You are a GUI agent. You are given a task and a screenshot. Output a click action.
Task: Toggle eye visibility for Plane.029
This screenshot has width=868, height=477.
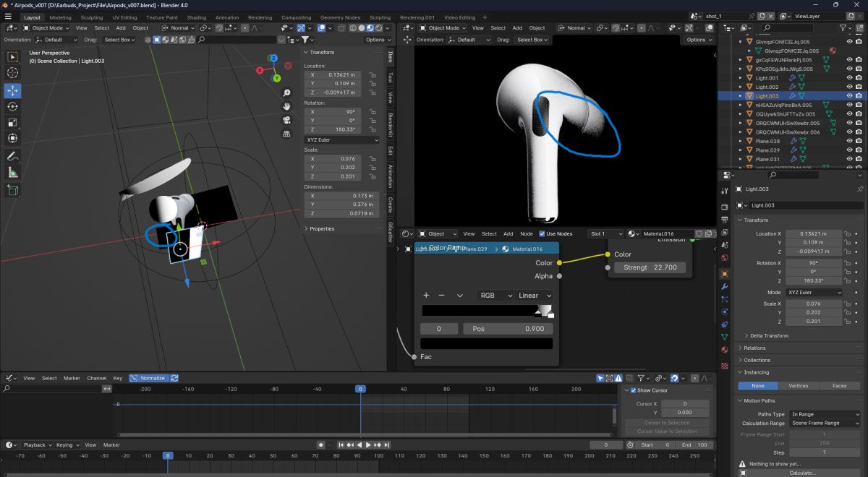click(848, 150)
